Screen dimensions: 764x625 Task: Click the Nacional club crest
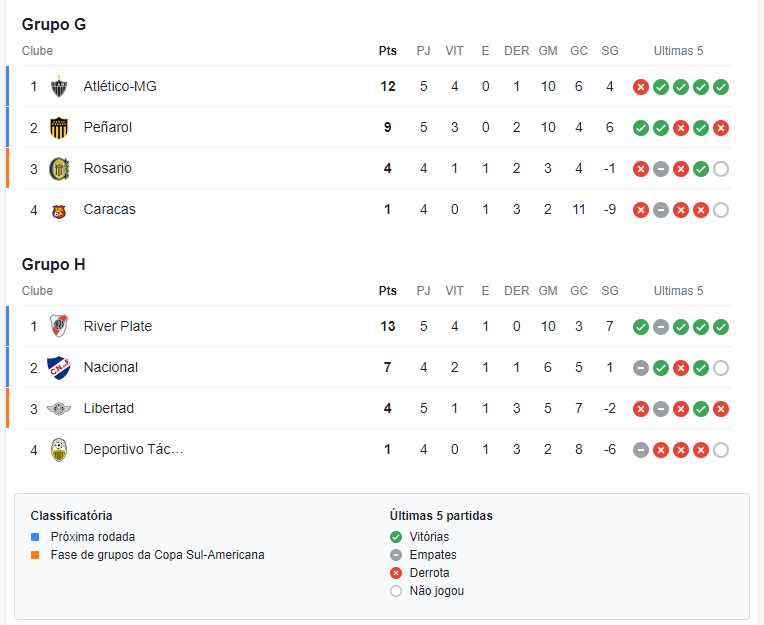(59, 367)
